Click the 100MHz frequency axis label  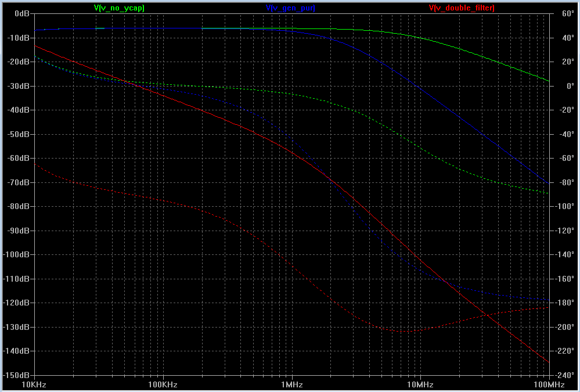pyautogui.click(x=549, y=385)
